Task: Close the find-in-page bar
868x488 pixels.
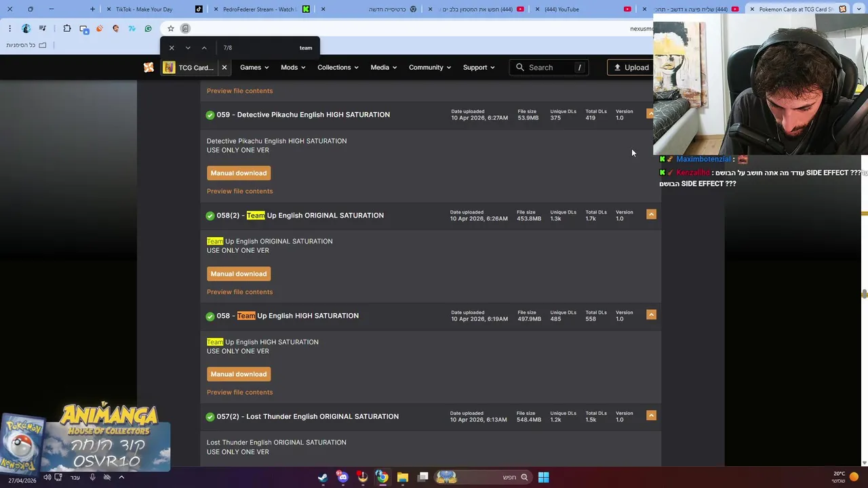Action: pos(172,48)
